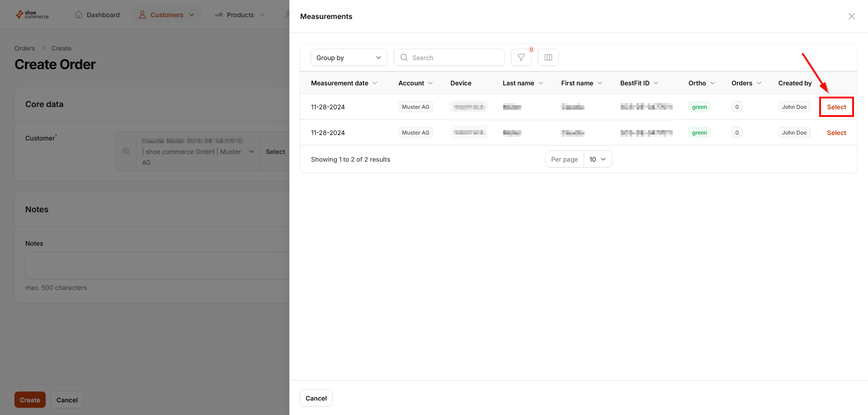Open the column visibility toggle icon
This screenshot has height=415, width=868.
pos(548,57)
